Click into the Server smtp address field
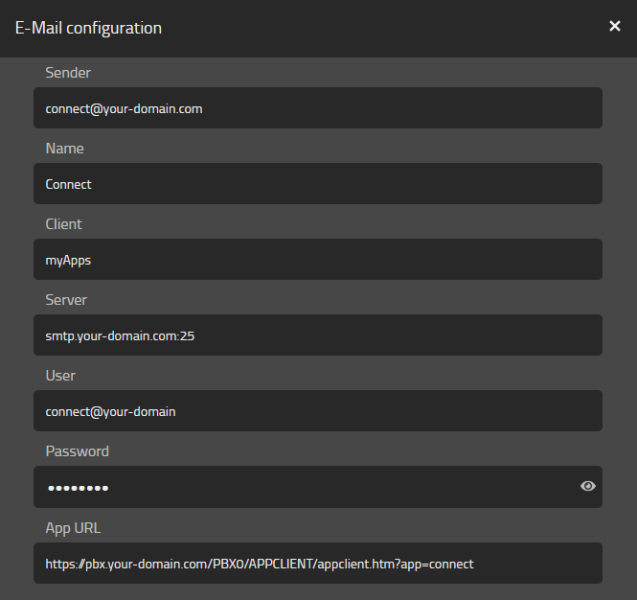 pyautogui.click(x=317, y=336)
